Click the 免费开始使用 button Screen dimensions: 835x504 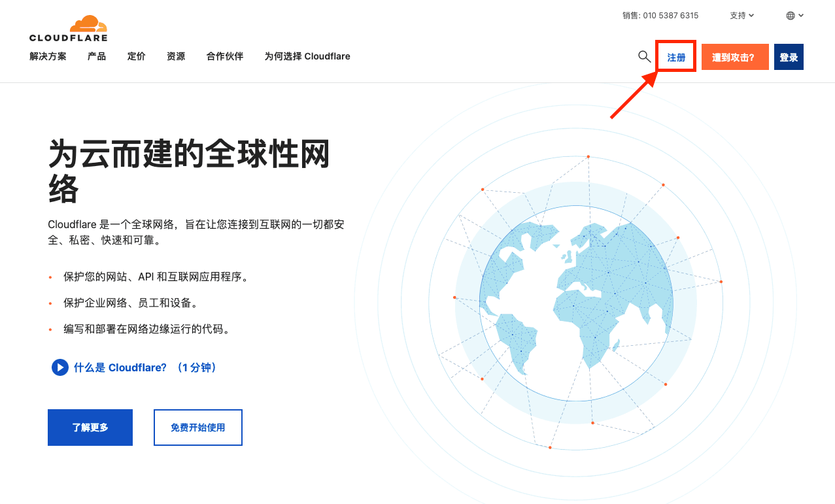[x=198, y=428]
